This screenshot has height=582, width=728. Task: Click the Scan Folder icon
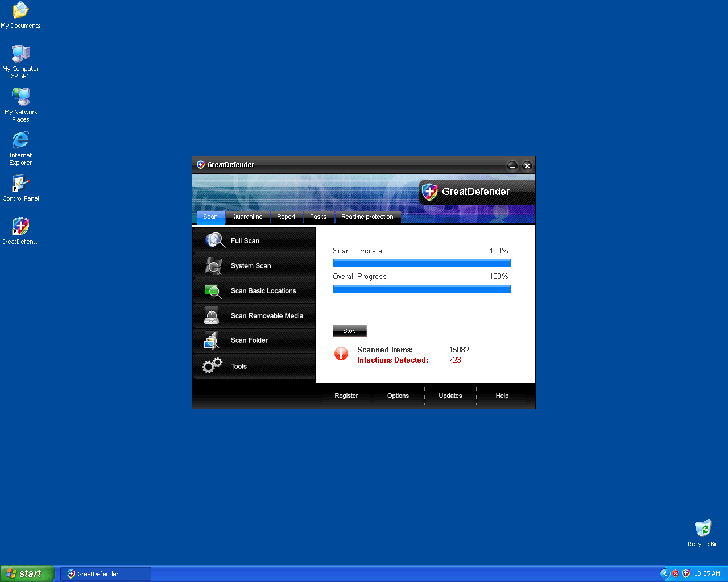(x=212, y=340)
